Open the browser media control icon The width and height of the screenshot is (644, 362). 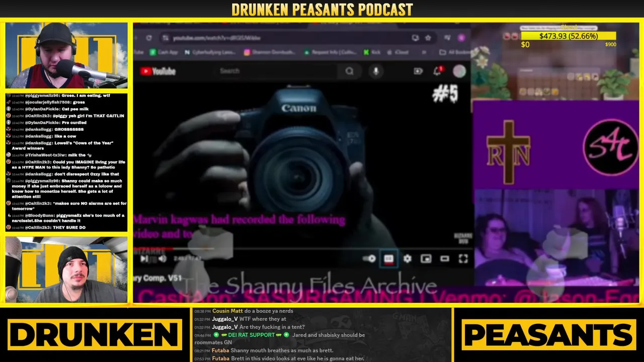pos(447,38)
